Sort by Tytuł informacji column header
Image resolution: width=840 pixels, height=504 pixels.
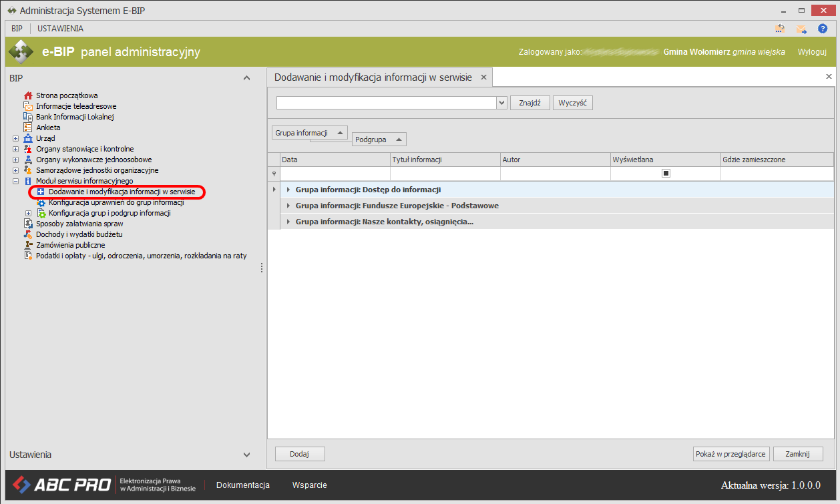point(445,160)
